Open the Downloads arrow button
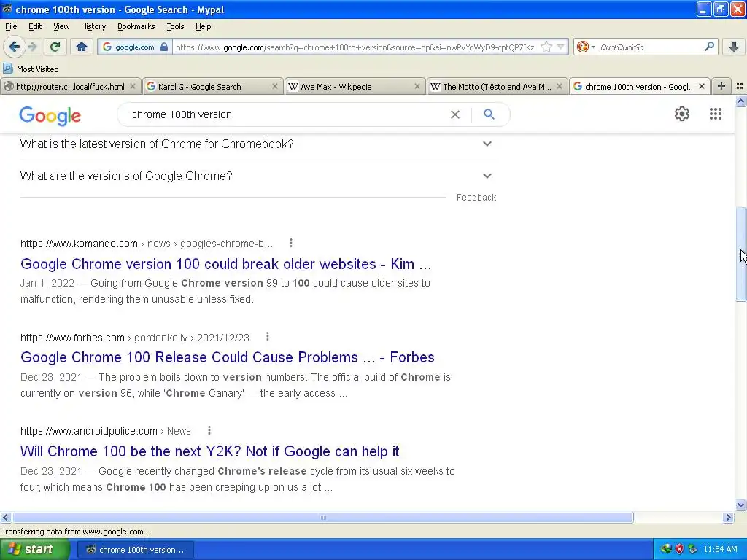 point(734,47)
